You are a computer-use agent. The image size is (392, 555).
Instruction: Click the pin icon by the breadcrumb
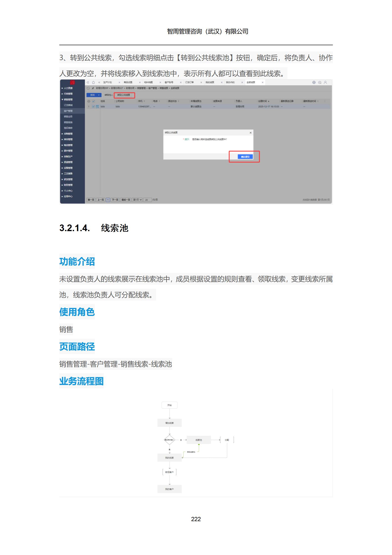tap(93, 88)
